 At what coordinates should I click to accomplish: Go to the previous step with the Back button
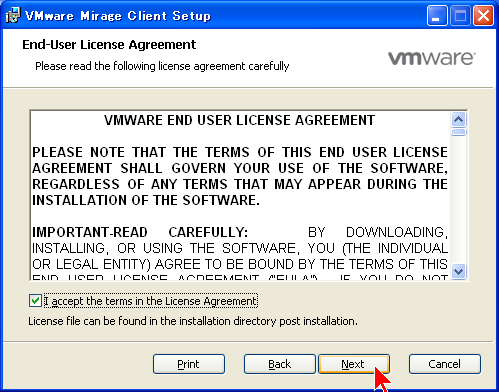[x=279, y=364]
